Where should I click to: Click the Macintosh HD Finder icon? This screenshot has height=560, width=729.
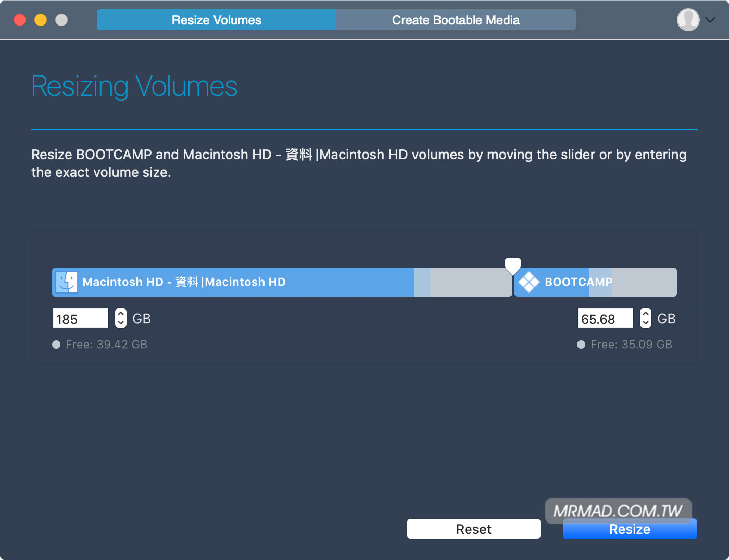point(67,282)
